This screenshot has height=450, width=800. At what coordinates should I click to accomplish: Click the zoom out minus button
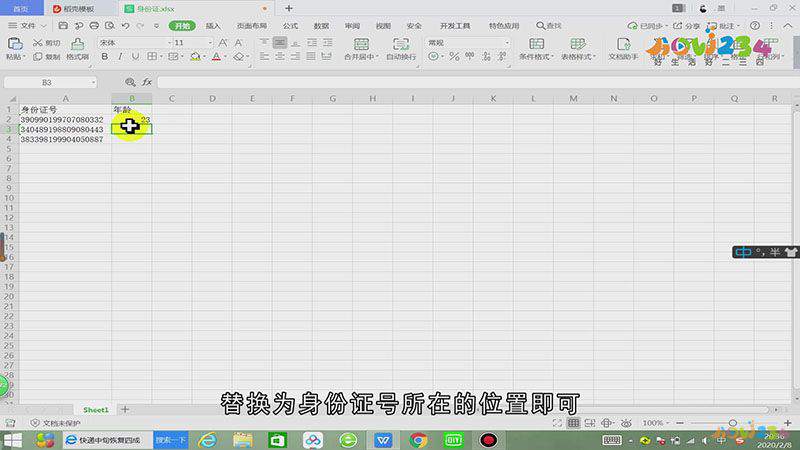click(x=680, y=423)
